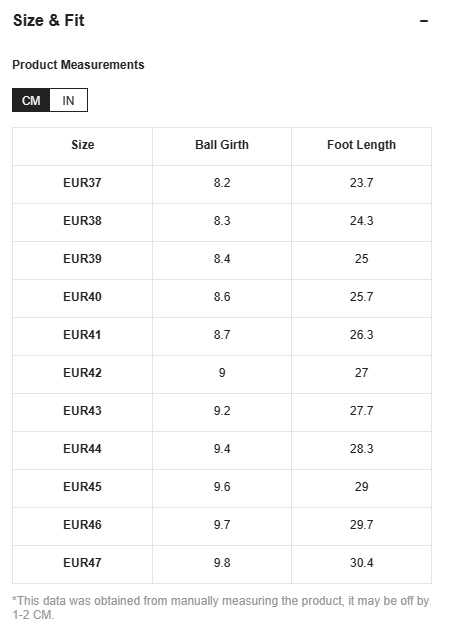Select the EUR38 size cell
This screenshot has height=628, width=461.
tap(83, 222)
